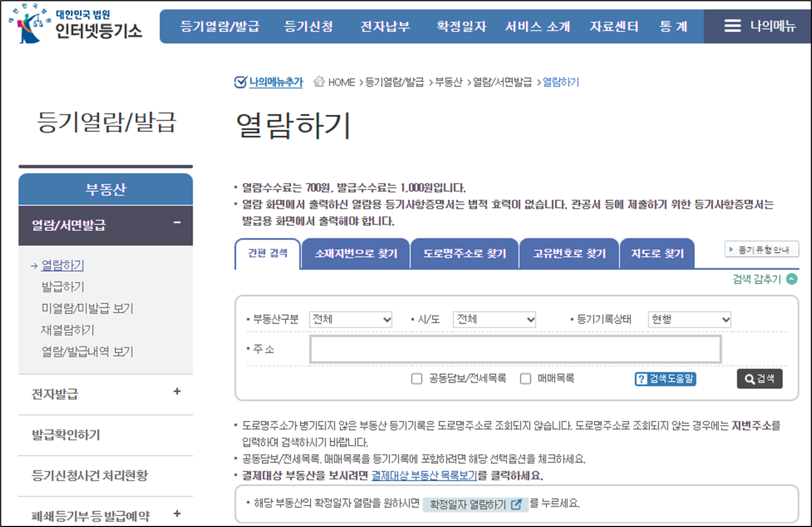Open the 부동산구분 dropdown
The width and height of the screenshot is (812, 527).
(350, 319)
